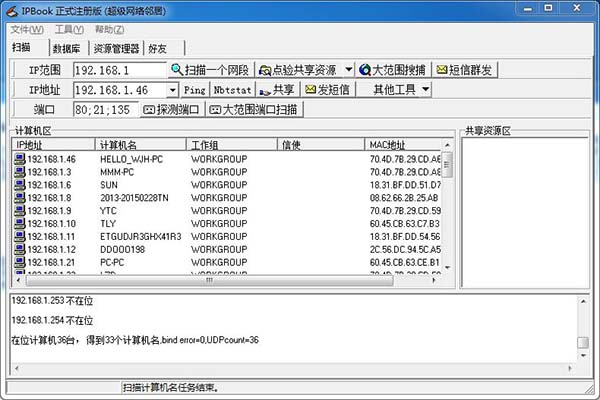The image size is (600, 400).
Task: Sort by the IP地址 column header
Action: point(54,145)
